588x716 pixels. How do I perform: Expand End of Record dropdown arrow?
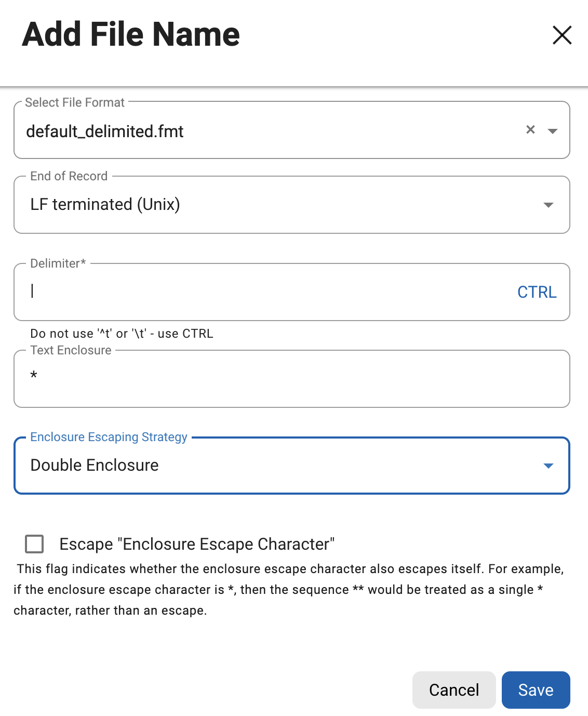pyautogui.click(x=548, y=205)
